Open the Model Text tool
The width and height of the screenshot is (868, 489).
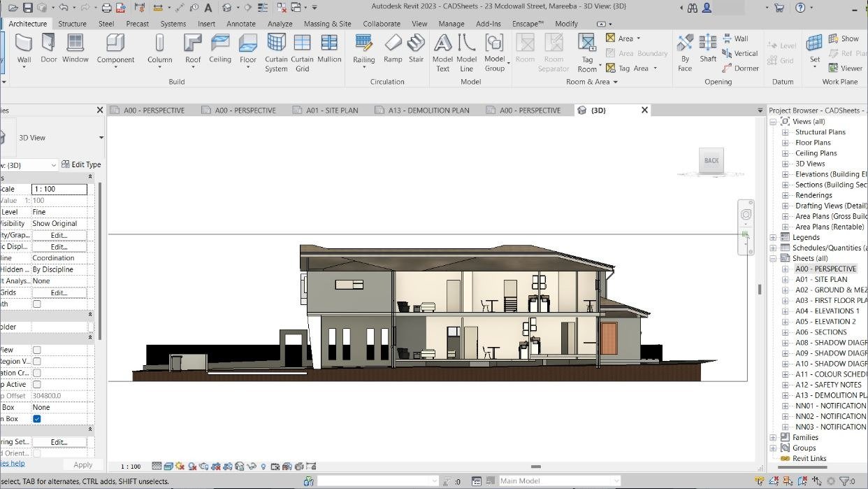[x=442, y=53]
